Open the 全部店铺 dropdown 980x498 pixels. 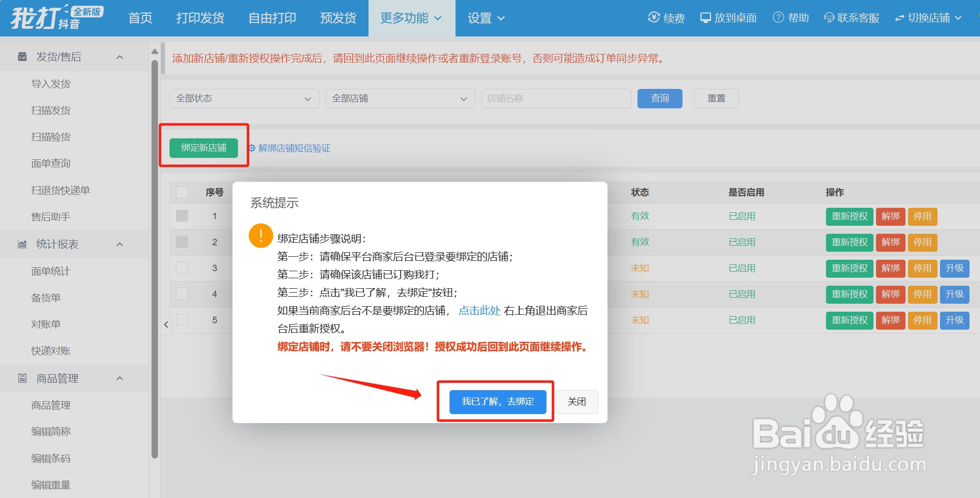click(400, 98)
